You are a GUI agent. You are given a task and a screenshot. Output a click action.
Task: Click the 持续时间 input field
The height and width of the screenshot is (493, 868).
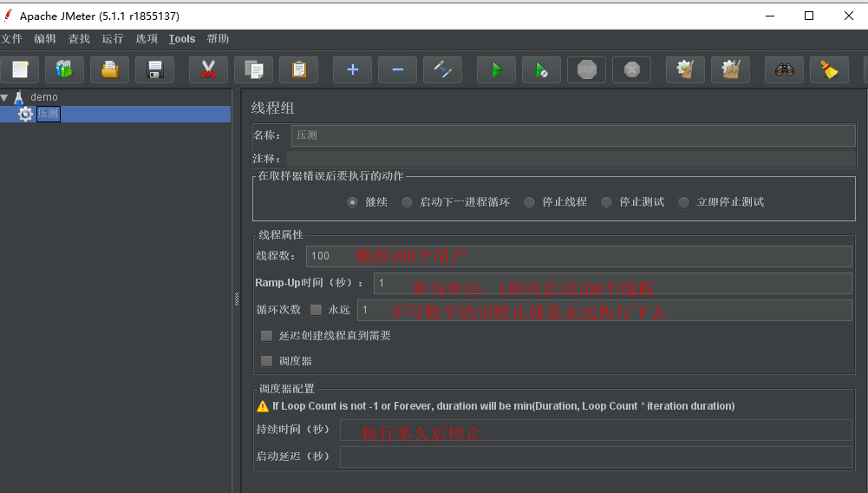596,430
